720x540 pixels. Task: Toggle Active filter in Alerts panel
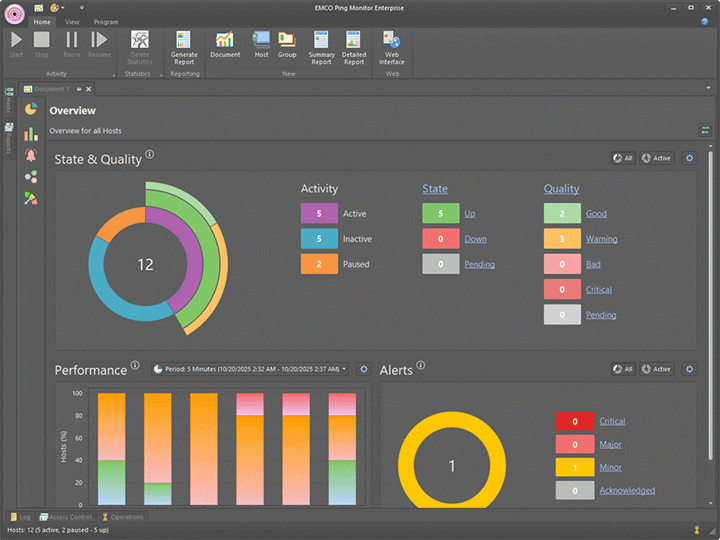(x=657, y=369)
